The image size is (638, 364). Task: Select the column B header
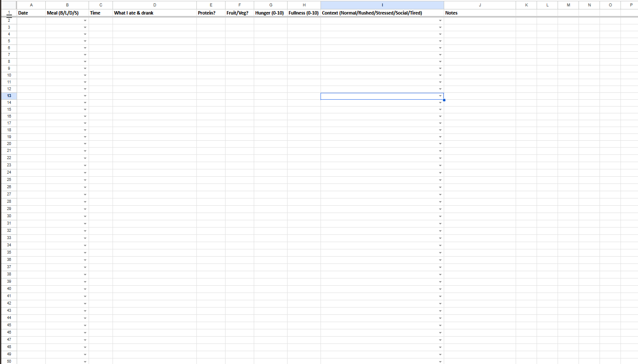tap(67, 5)
